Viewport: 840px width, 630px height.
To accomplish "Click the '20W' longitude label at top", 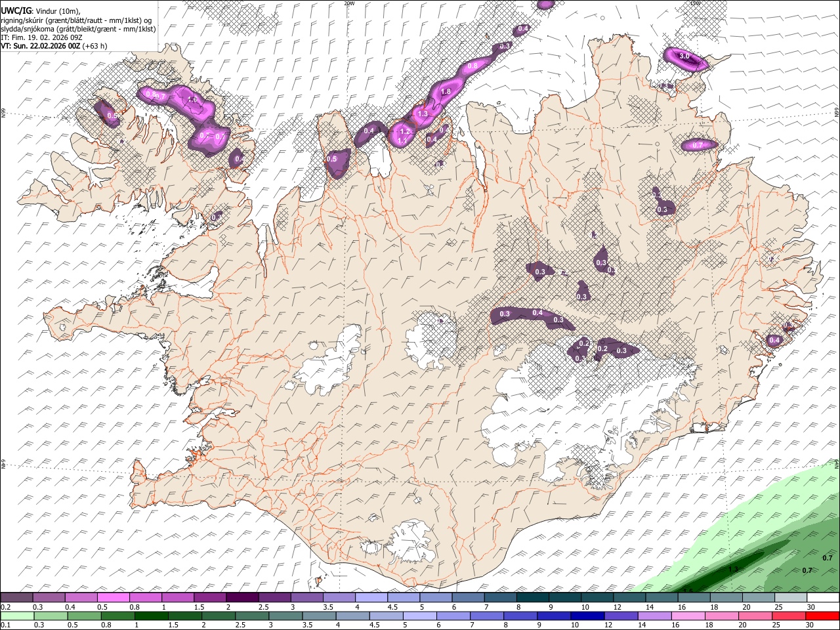I will pyautogui.click(x=349, y=3).
